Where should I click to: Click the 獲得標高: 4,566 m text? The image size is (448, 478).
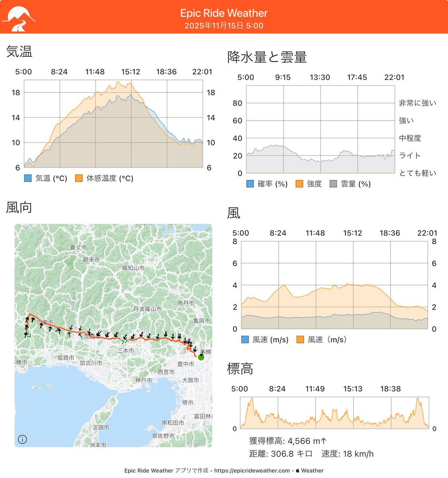pyautogui.click(x=288, y=441)
